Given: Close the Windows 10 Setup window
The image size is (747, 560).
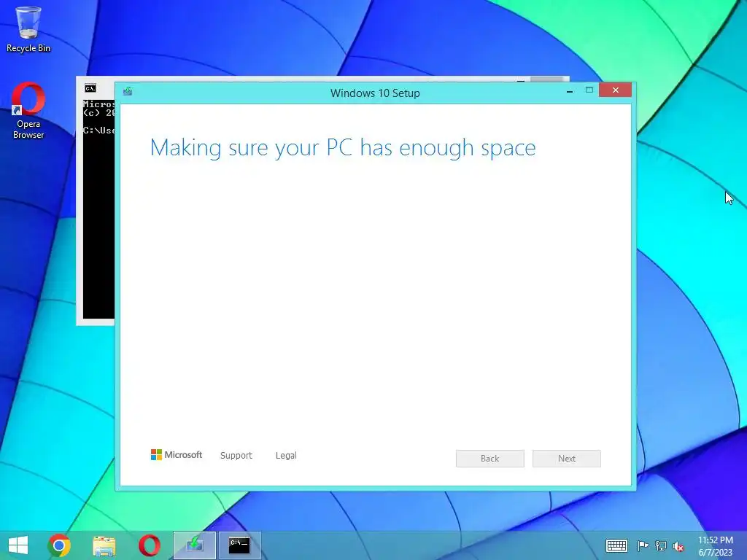Looking at the screenshot, I should click(x=615, y=90).
